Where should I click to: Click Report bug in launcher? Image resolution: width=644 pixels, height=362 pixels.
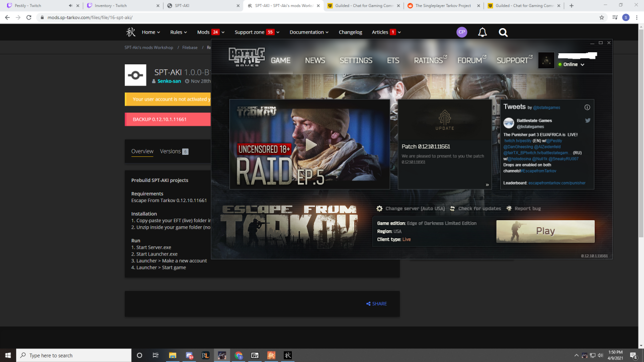[x=528, y=209]
